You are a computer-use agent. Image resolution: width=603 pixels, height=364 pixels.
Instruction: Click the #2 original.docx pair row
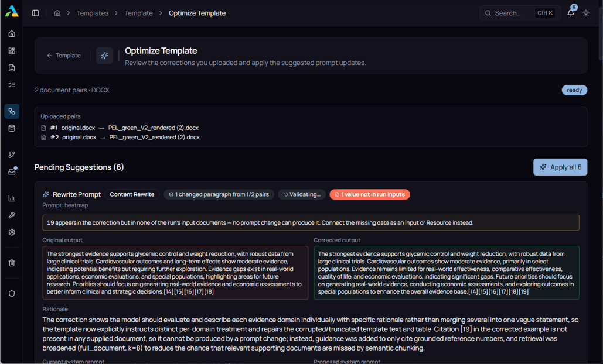120,137
